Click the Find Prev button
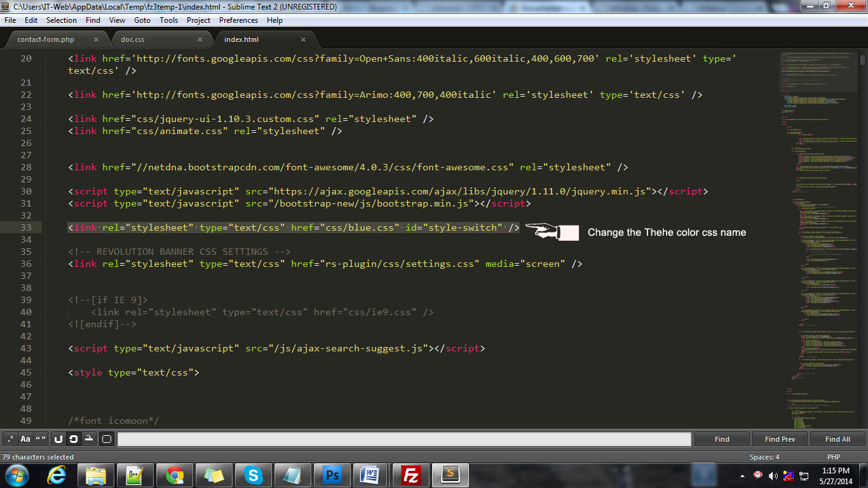The image size is (868, 488). coord(780,439)
